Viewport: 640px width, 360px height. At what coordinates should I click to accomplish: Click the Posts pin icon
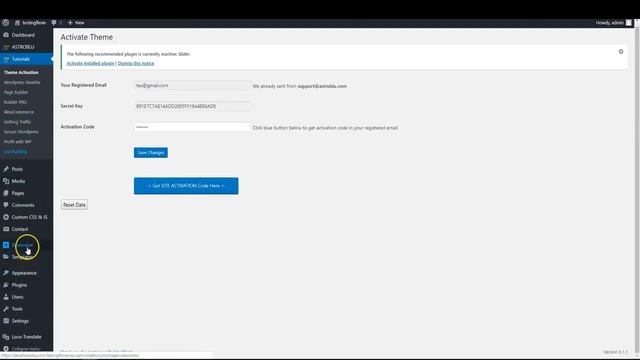6,169
